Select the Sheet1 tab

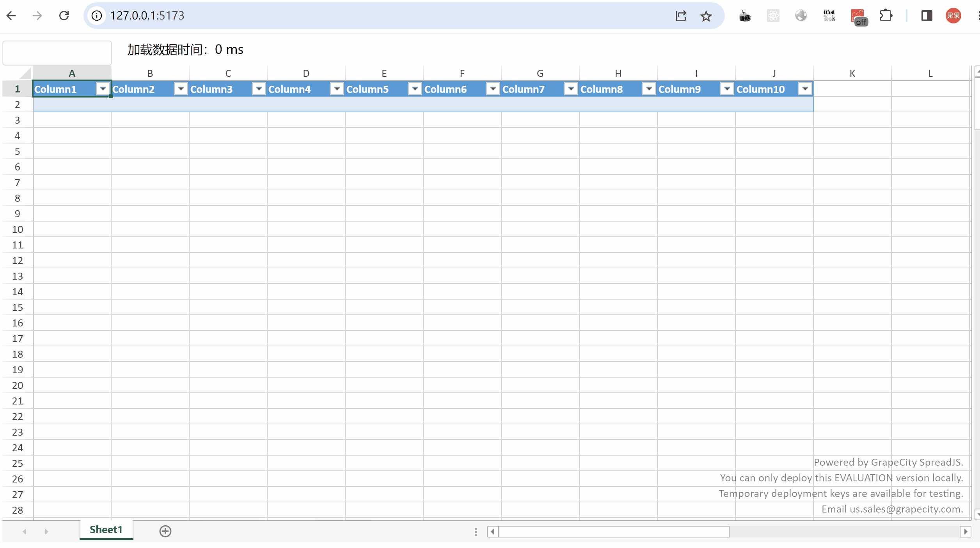[x=106, y=530]
